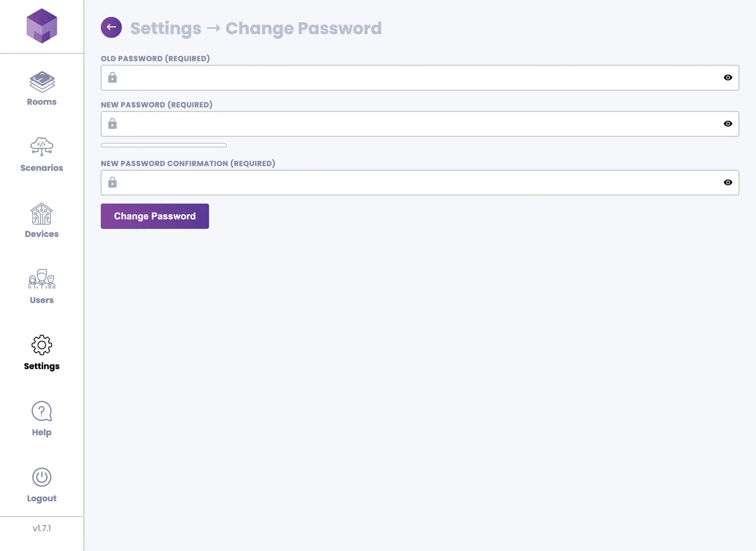Open the Scenarios cloud icon
This screenshot has width=756, height=551.
click(x=42, y=146)
